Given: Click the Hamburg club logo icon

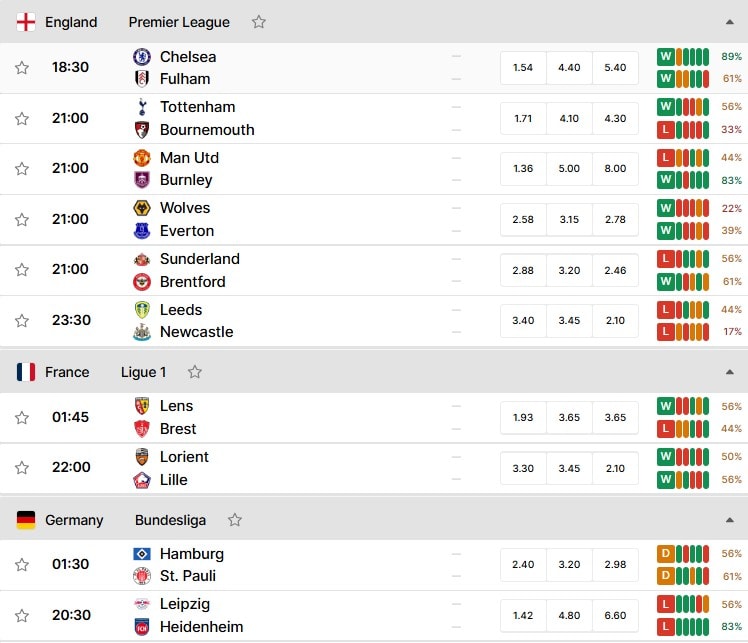Looking at the screenshot, I should coord(142,554).
